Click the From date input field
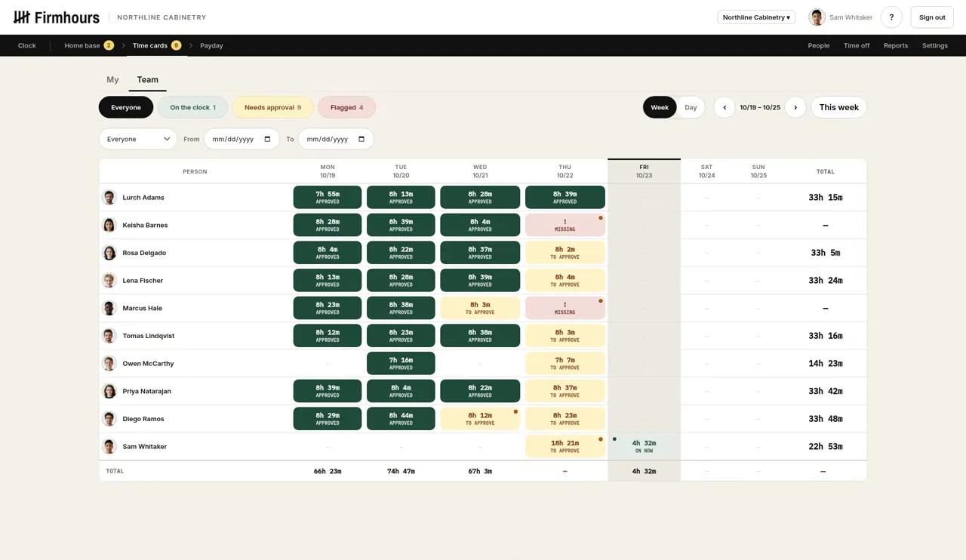 coord(241,139)
